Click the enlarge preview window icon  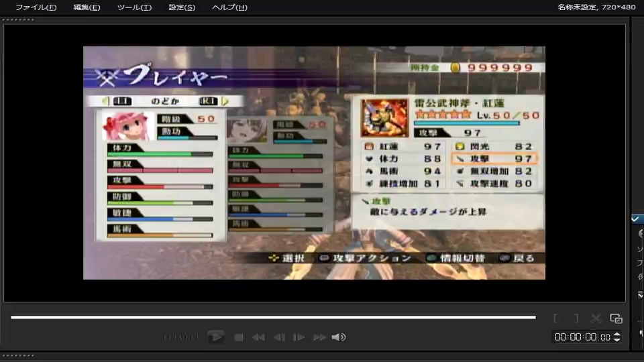pos(616,318)
